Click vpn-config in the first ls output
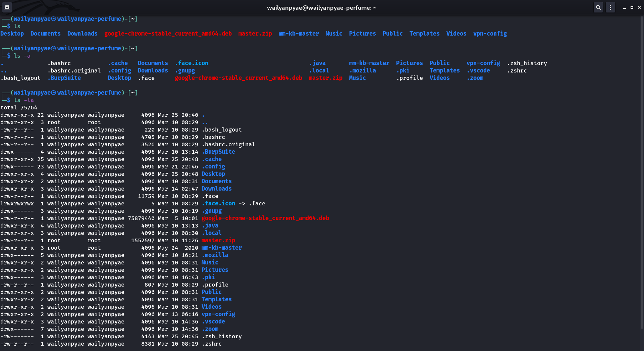This screenshot has width=644, height=351. click(x=490, y=34)
